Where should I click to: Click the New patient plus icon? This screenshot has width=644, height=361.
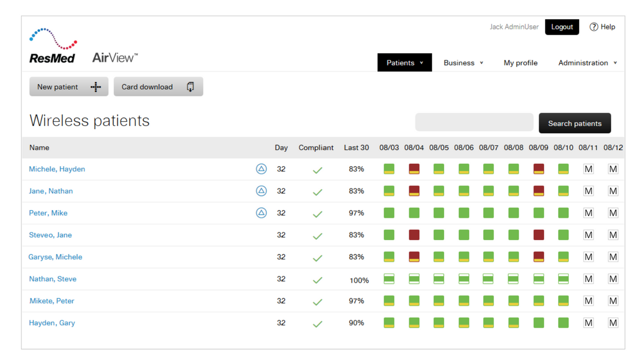tap(96, 87)
